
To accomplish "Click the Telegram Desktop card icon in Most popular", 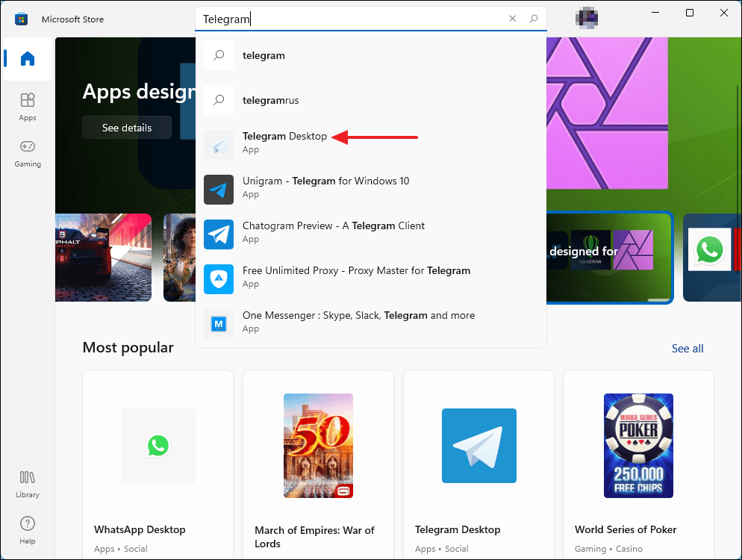I will click(479, 446).
